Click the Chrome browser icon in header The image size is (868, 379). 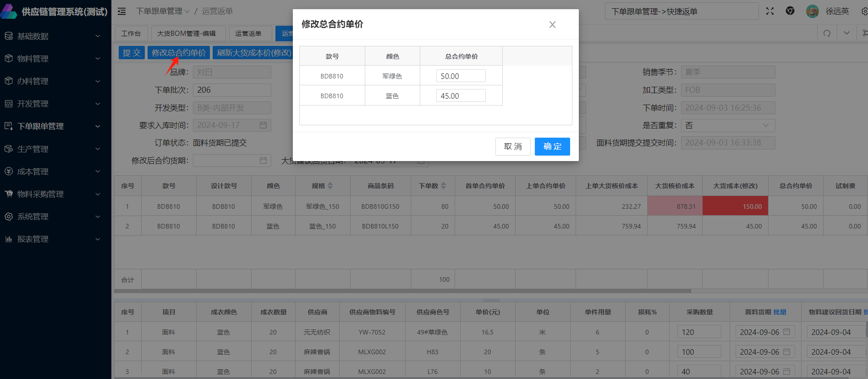pyautogui.click(x=790, y=11)
